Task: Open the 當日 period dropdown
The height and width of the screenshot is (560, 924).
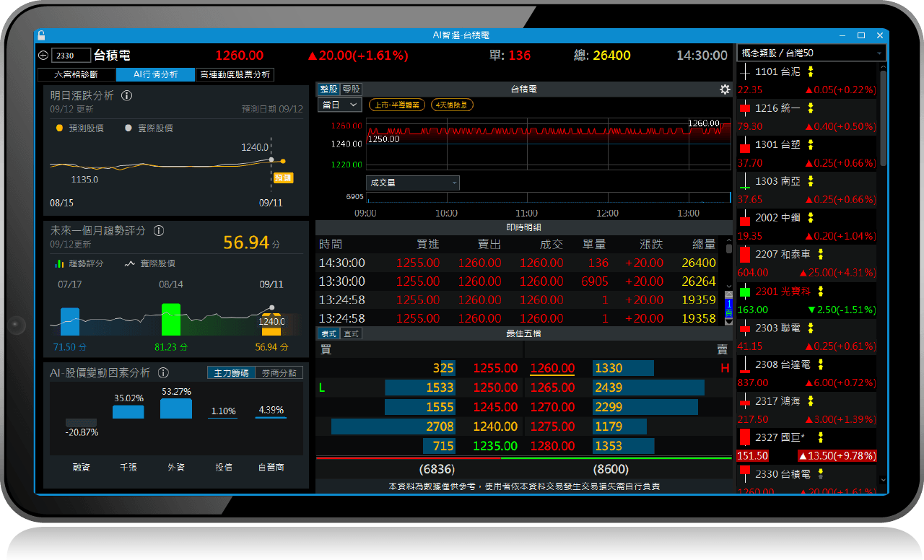Action: coord(339,105)
